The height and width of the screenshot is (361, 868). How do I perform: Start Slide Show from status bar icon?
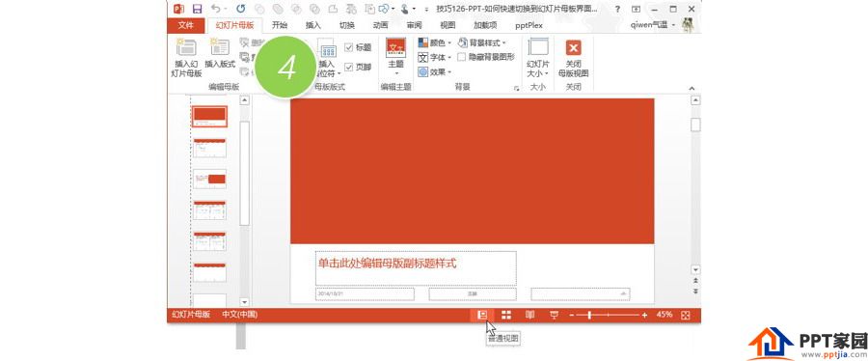pos(555,315)
